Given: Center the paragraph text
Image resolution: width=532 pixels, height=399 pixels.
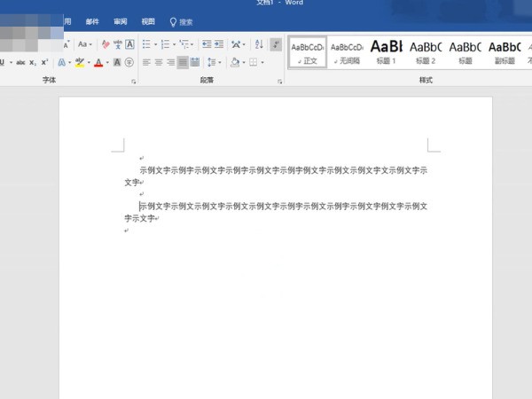Looking at the screenshot, I should point(159,62).
